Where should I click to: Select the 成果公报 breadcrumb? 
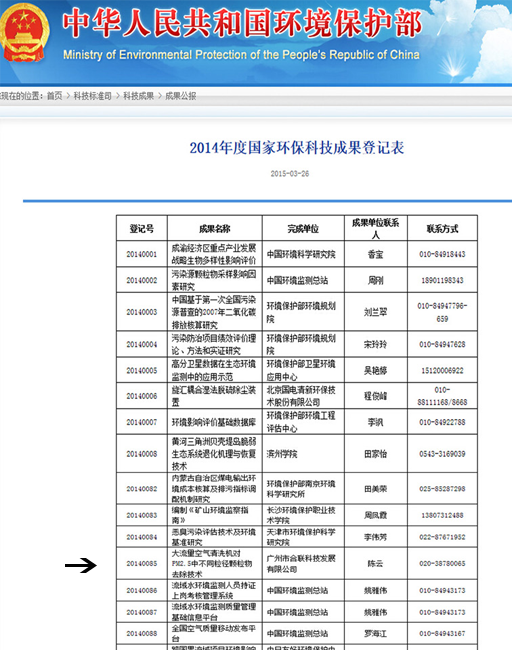[x=180, y=96]
